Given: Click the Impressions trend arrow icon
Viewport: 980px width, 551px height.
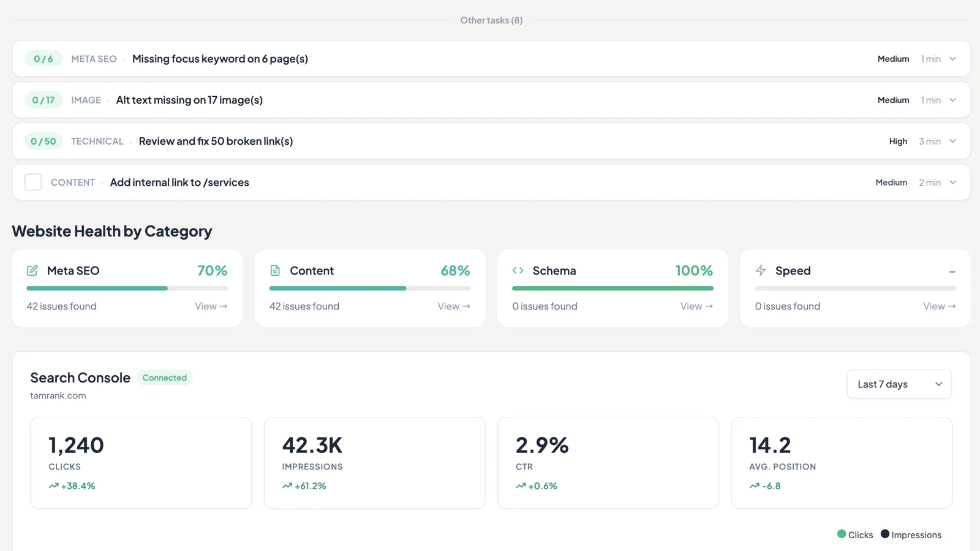Looking at the screenshot, I should pos(287,486).
